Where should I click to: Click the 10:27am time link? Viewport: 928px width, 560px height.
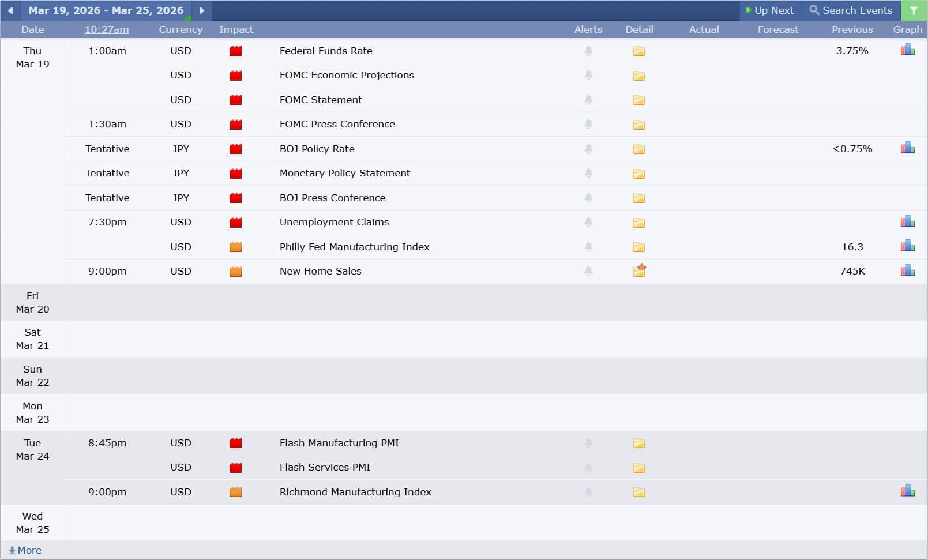click(107, 29)
